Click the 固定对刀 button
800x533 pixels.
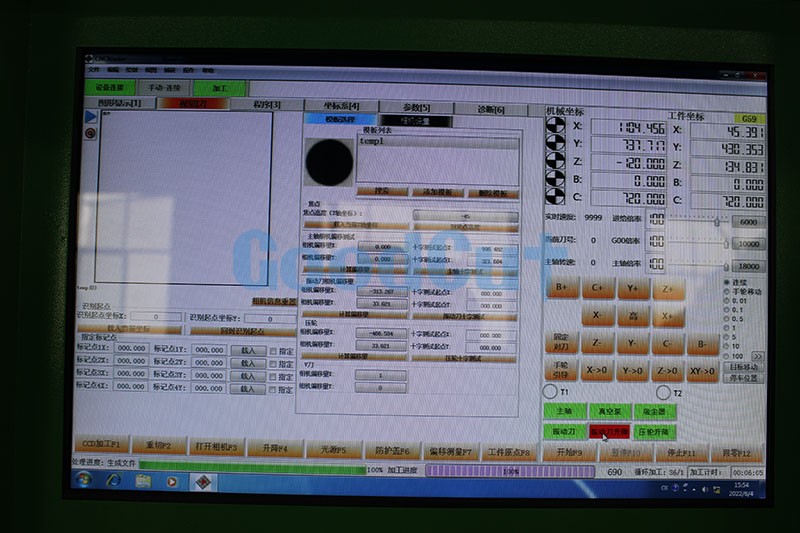(x=561, y=342)
